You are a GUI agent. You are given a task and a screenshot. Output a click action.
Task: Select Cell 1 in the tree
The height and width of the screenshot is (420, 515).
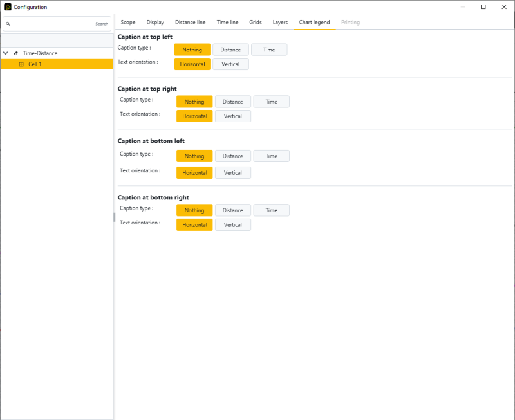coord(35,64)
